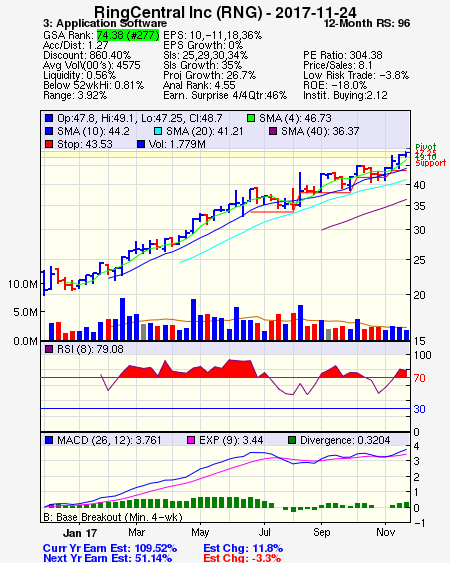This screenshot has width=450, height=563.
Task: Click the '10.0M' volume axis label
Action: [x=23, y=284]
